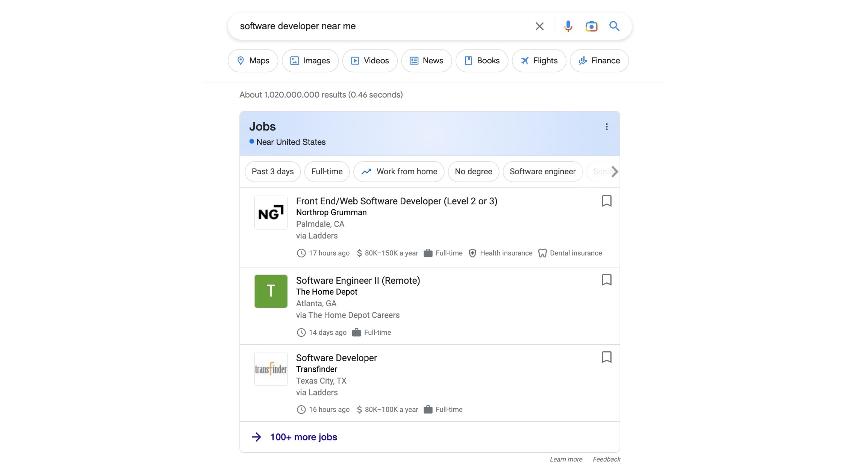Clear the search query with the X icon
Viewport: 868px width, 470px height.
pyautogui.click(x=539, y=26)
